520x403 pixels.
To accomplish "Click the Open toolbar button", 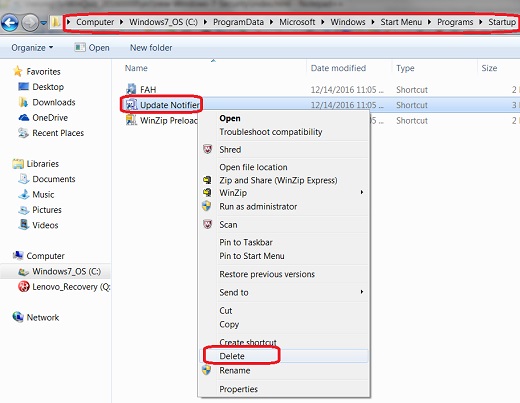I will pos(92,48).
